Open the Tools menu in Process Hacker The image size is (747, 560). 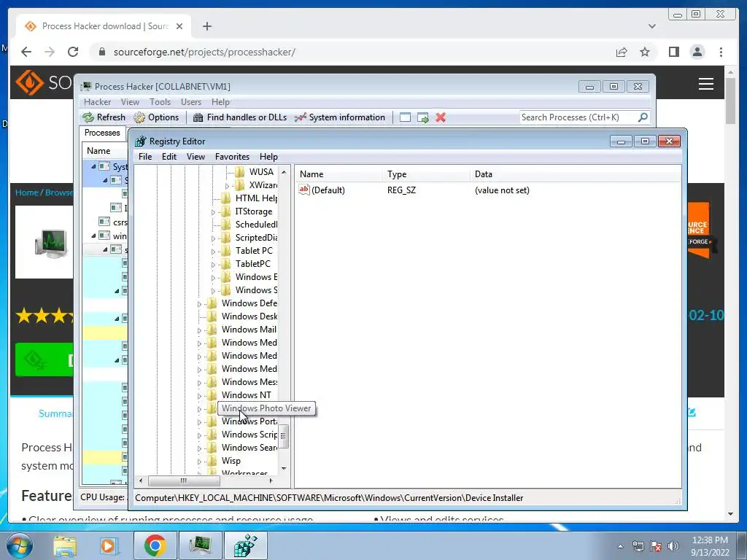click(160, 102)
